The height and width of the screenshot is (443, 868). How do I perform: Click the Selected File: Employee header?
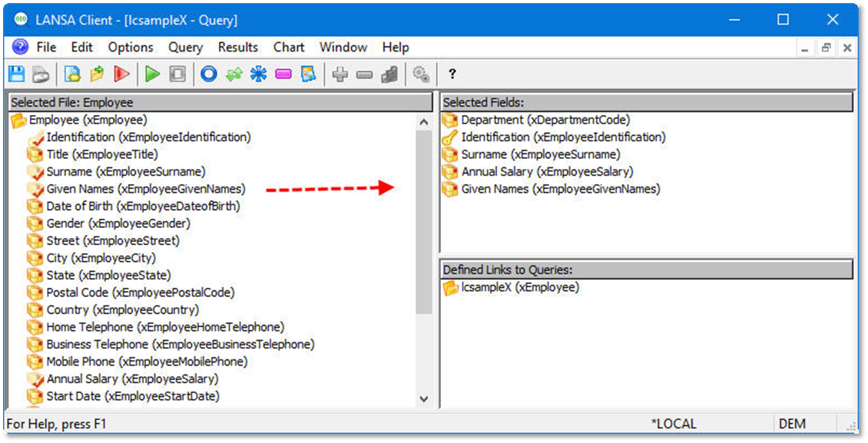pyautogui.click(x=221, y=102)
